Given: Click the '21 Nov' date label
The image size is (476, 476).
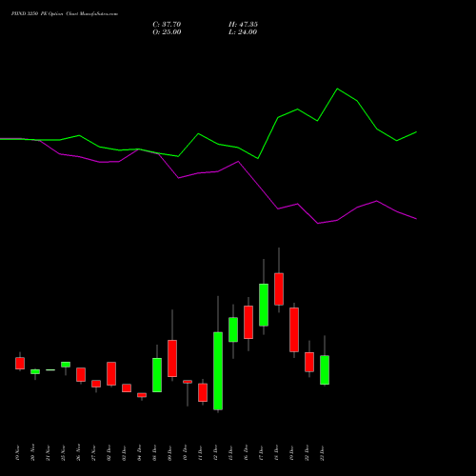Looking at the screenshot, I should [48, 452].
